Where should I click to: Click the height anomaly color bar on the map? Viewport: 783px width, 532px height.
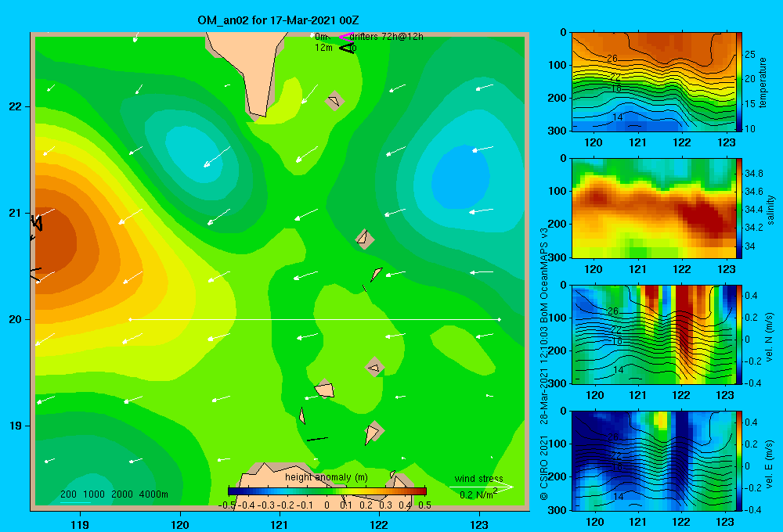[x=327, y=491]
